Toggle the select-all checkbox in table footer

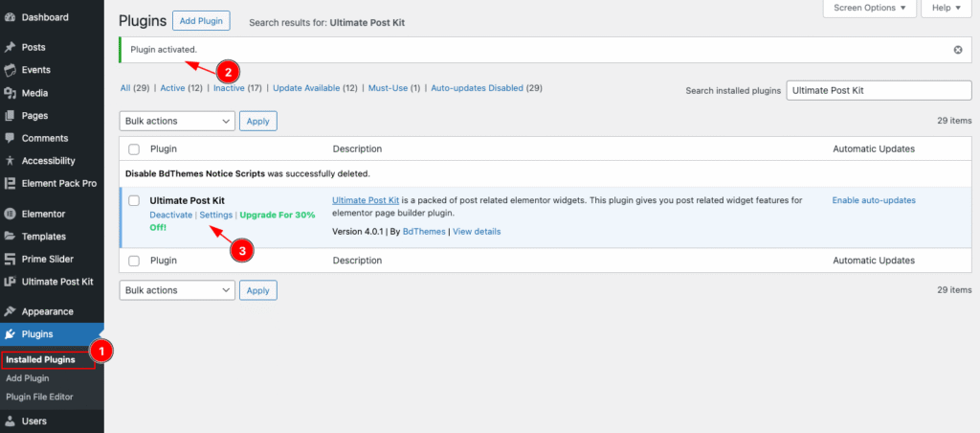[134, 261]
